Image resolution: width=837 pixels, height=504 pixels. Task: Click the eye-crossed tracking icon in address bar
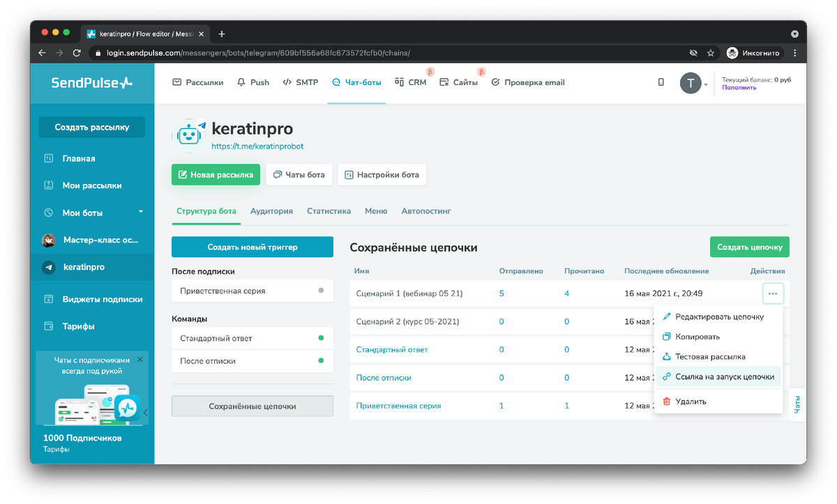[693, 53]
